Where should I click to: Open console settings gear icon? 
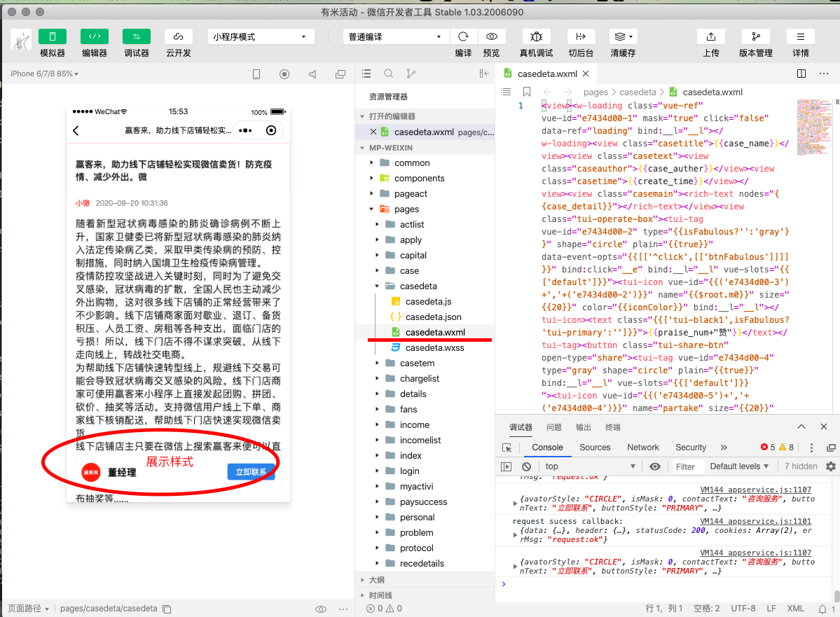(831, 466)
